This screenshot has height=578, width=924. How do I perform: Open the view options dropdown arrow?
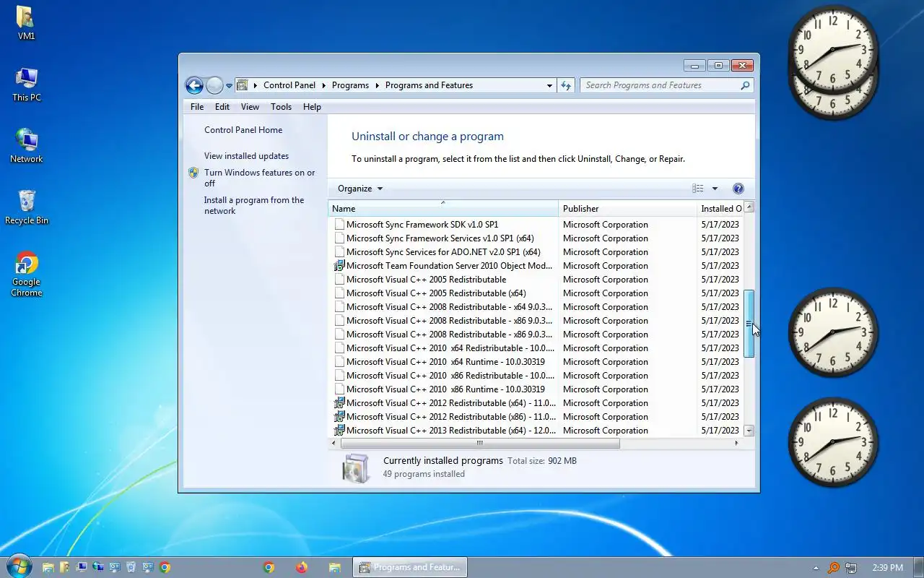715,189
